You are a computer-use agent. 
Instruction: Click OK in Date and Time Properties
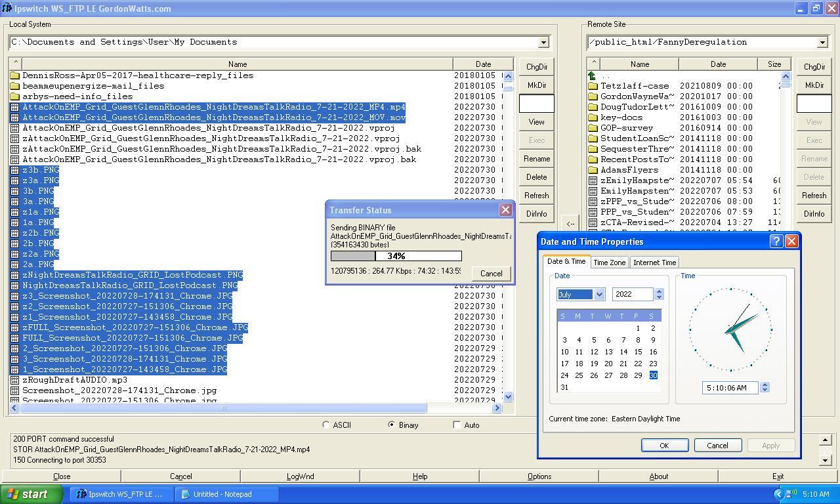[664, 446]
